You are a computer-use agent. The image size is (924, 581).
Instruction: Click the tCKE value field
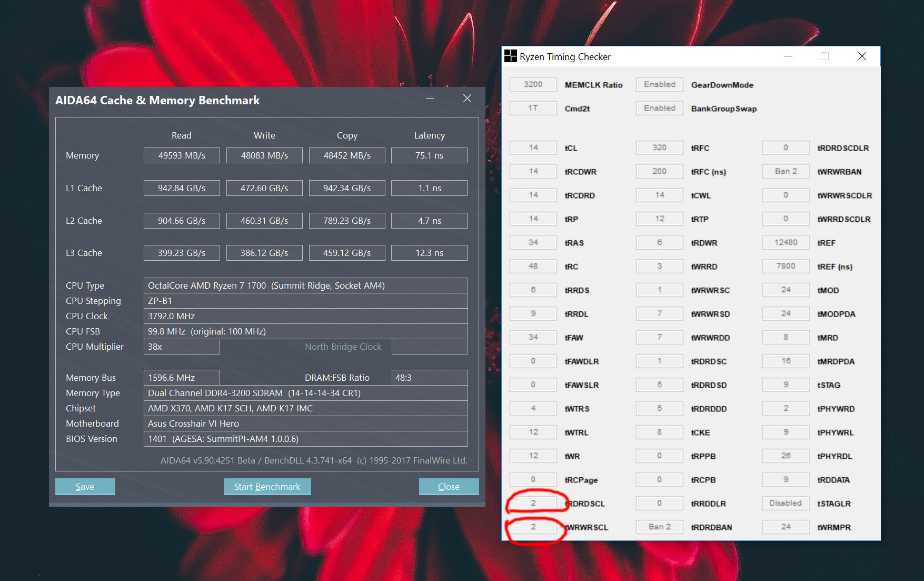660,432
